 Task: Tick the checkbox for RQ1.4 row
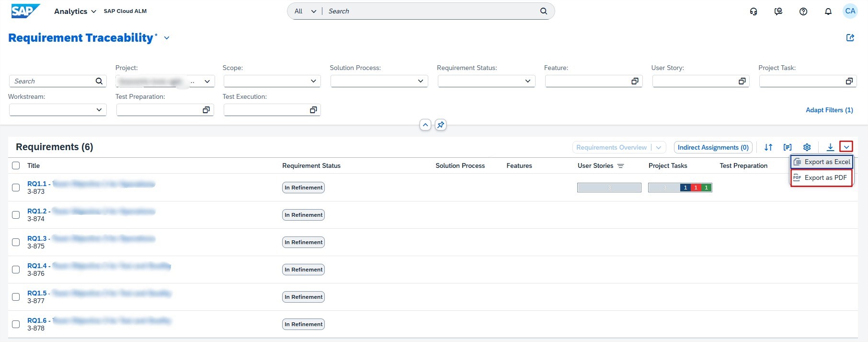(x=16, y=270)
